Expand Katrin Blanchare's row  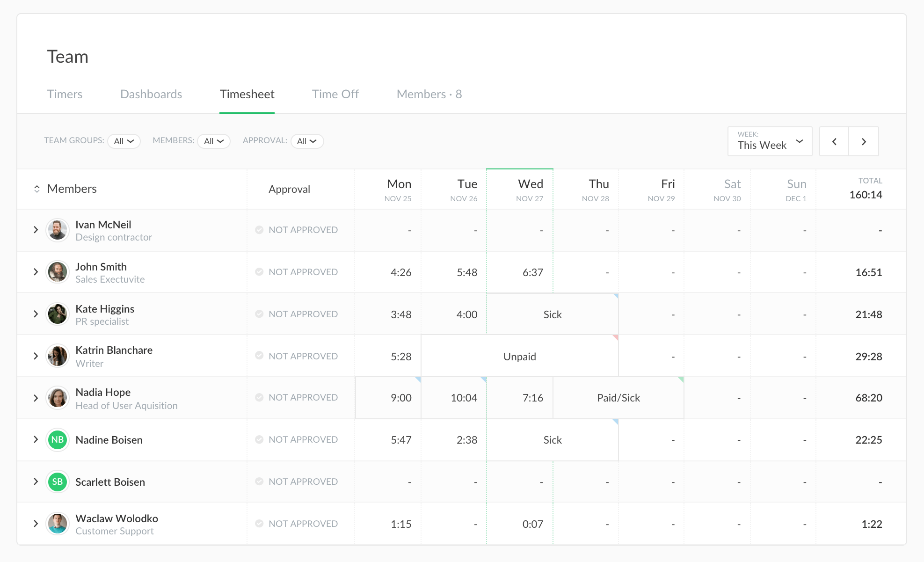pos(36,356)
